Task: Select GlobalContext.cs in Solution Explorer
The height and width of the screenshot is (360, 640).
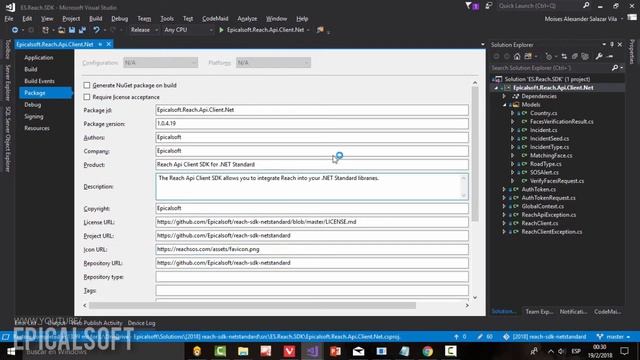Action: [542, 206]
